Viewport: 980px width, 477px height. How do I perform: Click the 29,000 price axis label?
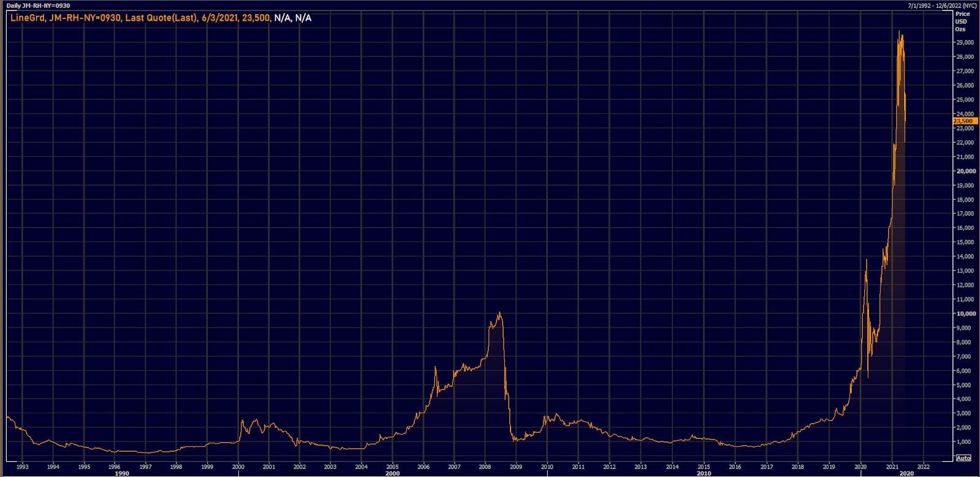(965, 42)
